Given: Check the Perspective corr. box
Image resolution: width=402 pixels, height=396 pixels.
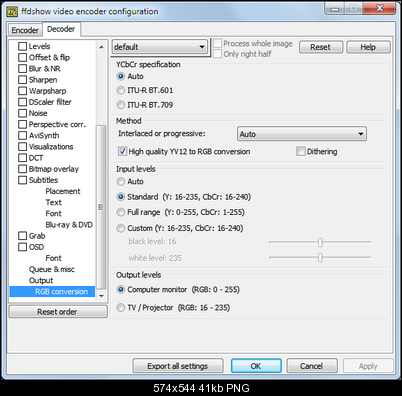Looking at the screenshot, I should click(22, 124).
